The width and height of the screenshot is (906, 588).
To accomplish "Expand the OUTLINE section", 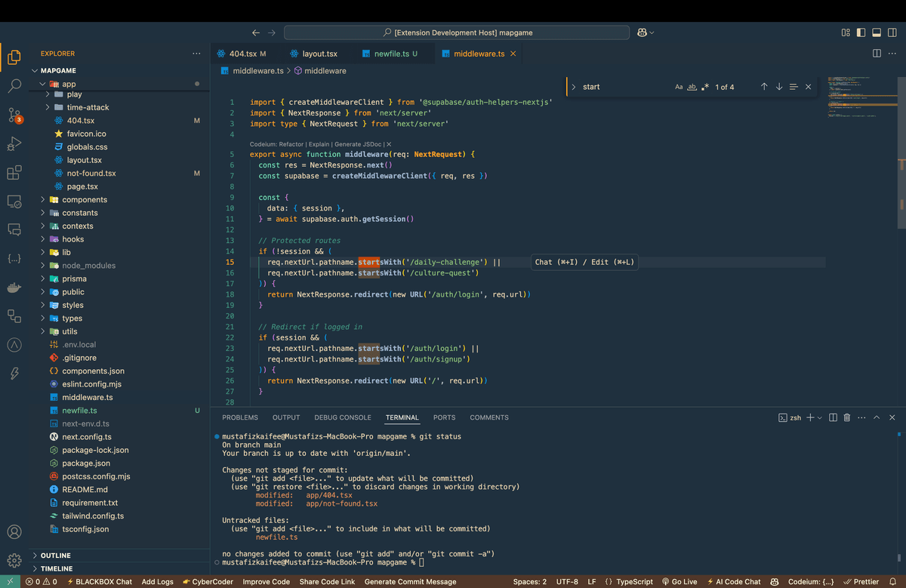I will (x=55, y=556).
